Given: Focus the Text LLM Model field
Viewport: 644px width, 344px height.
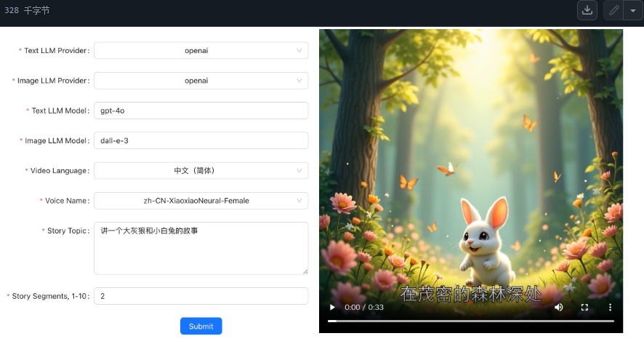Looking at the screenshot, I should 201,111.
